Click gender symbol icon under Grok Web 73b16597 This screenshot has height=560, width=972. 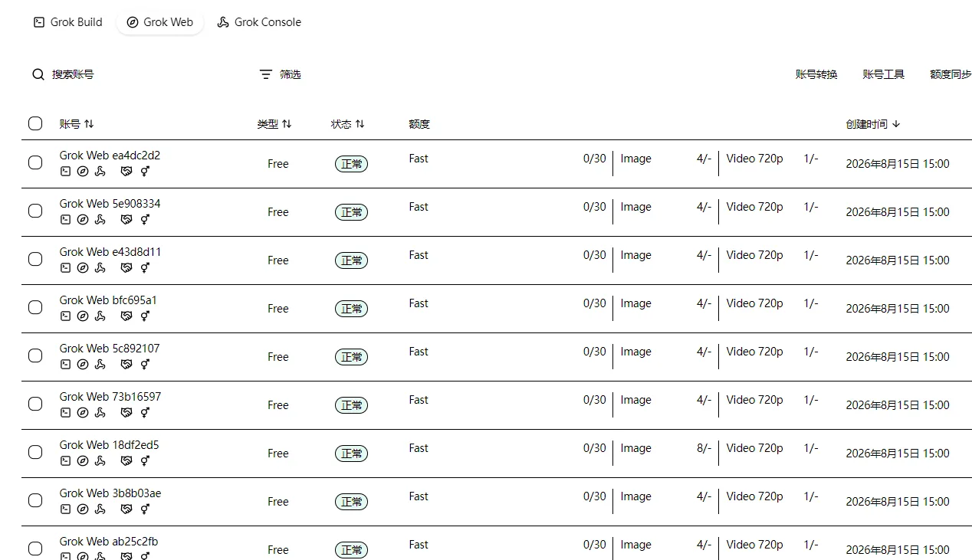[x=145, y=413]
